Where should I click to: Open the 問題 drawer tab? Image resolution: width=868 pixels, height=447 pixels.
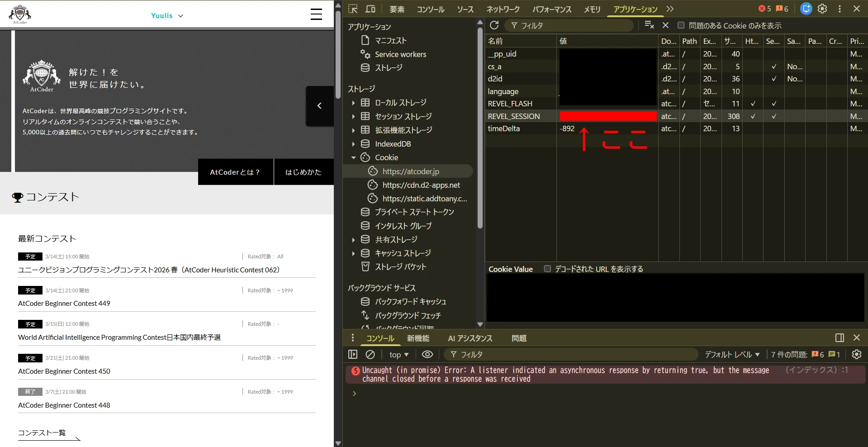pyautogui.click(x=519, y=338)
